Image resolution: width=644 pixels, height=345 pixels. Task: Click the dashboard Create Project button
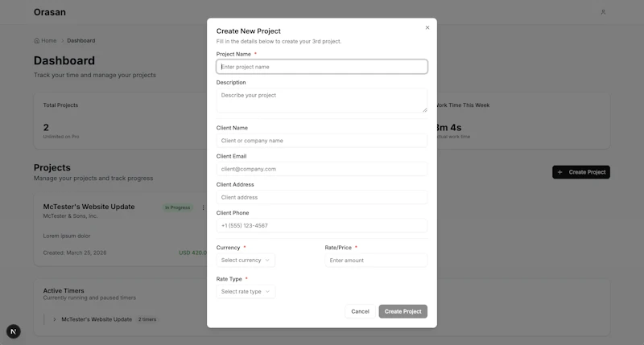pyautogui.click(x=580, y=172)
